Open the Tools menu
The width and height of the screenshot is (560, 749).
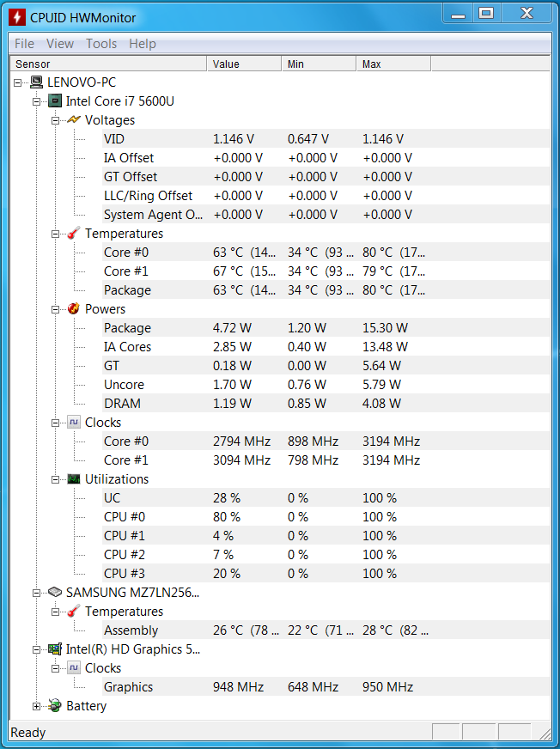pyautogui.click(x=101, y=44)
